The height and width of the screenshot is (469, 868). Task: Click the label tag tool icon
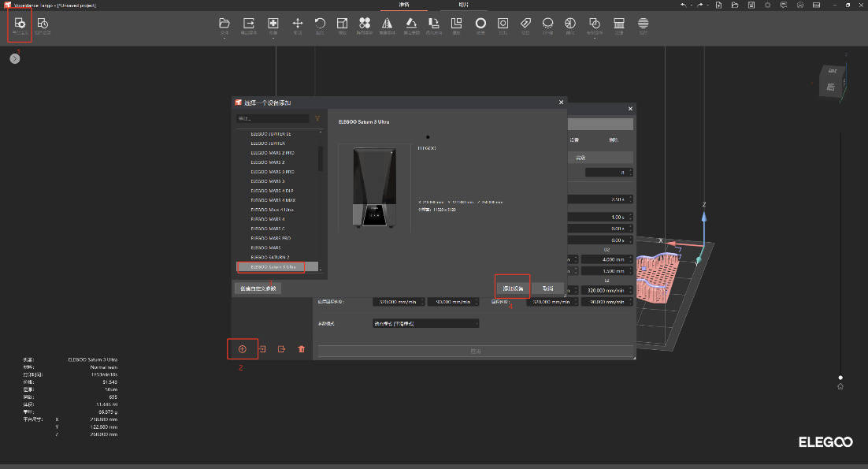coord(525,23)
